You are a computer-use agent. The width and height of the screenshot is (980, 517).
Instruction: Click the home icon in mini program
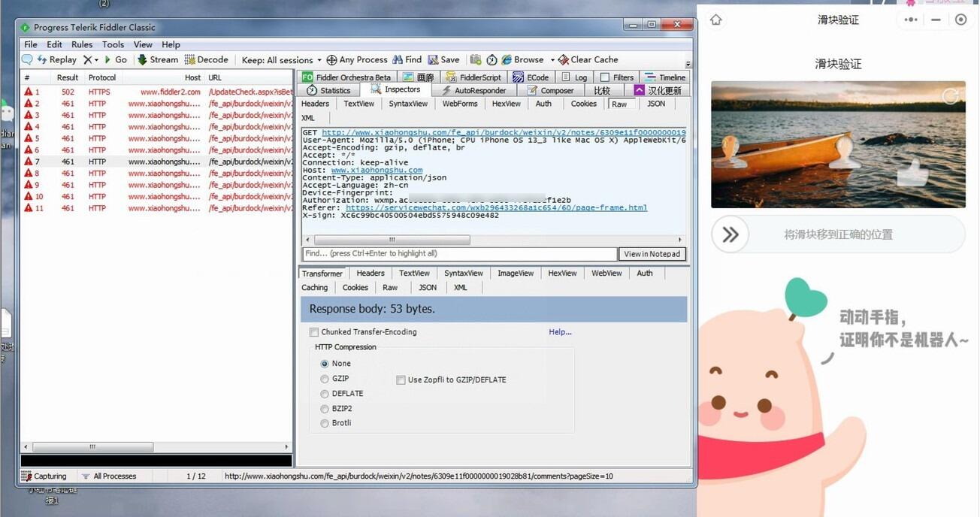[x=715, y=20]
